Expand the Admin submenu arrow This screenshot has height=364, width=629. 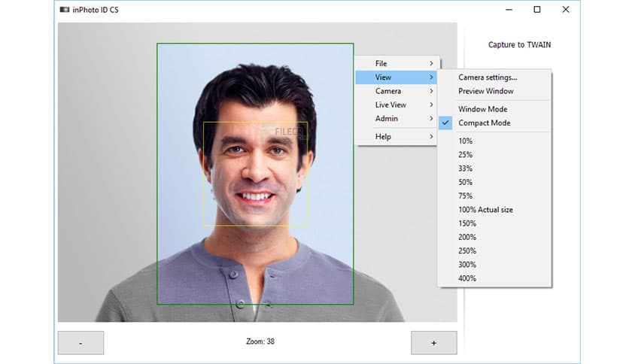coord(431,118)
